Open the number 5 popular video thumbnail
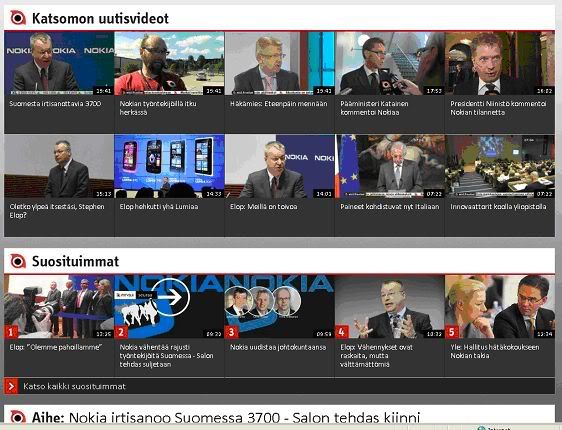The width and height of the screenshot is (562, 430). click(500, 307)
